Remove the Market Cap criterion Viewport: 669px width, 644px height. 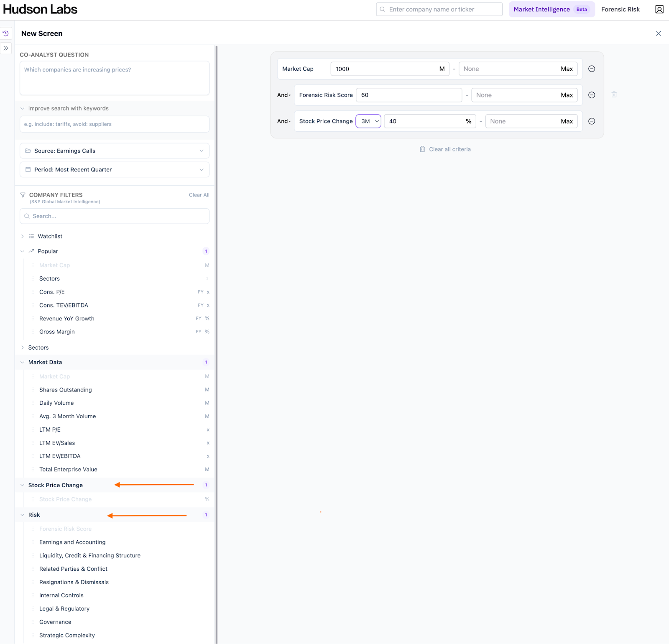pos(592,69)
